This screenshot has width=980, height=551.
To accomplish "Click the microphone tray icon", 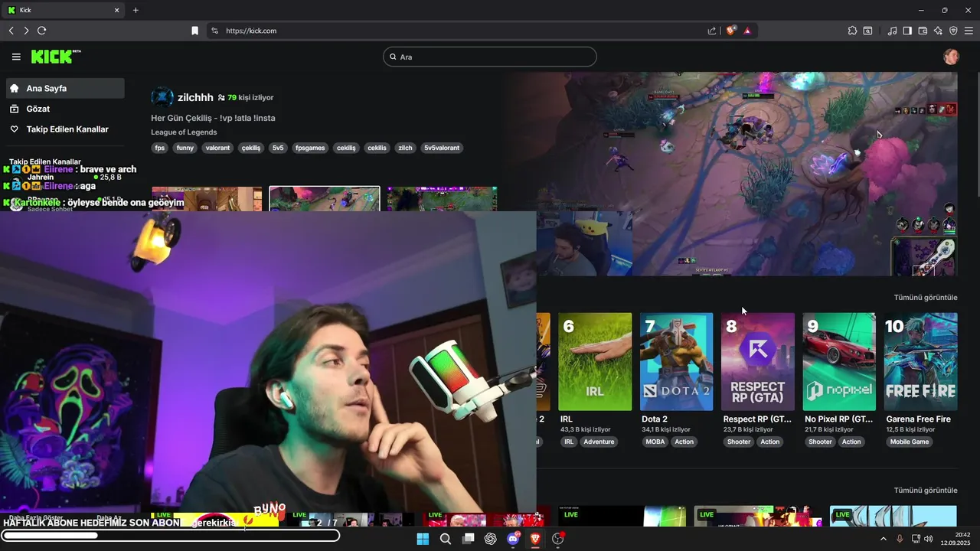I will pos(900,539).
